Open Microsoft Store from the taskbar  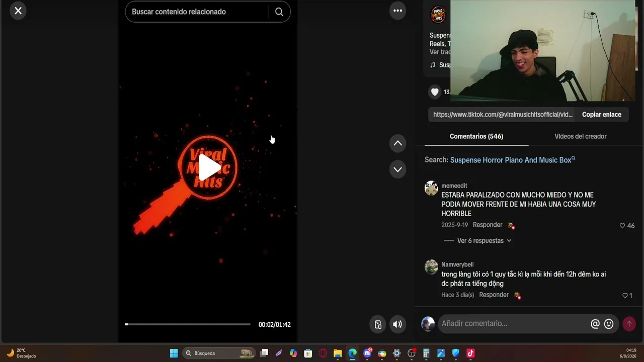[x=308, y=353]
